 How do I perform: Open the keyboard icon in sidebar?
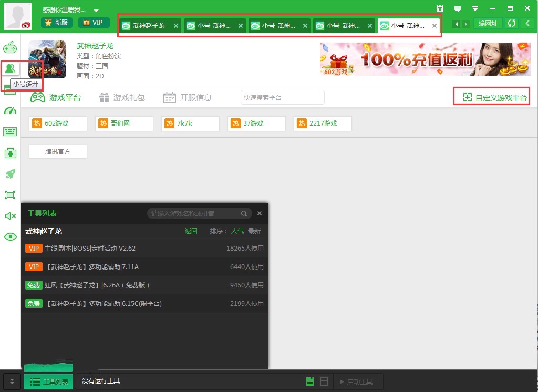pos(10,131)
